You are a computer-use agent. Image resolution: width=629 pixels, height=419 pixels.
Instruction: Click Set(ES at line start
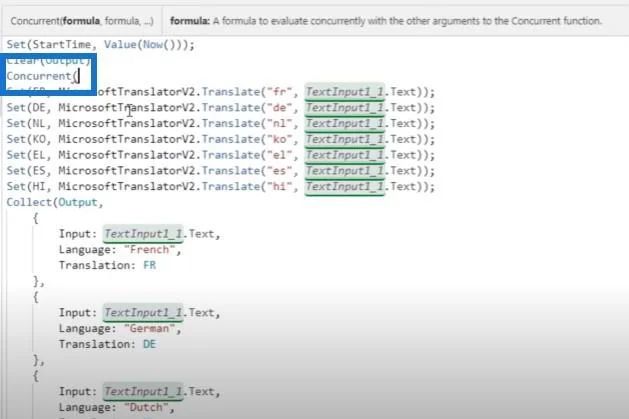point(26,171)
